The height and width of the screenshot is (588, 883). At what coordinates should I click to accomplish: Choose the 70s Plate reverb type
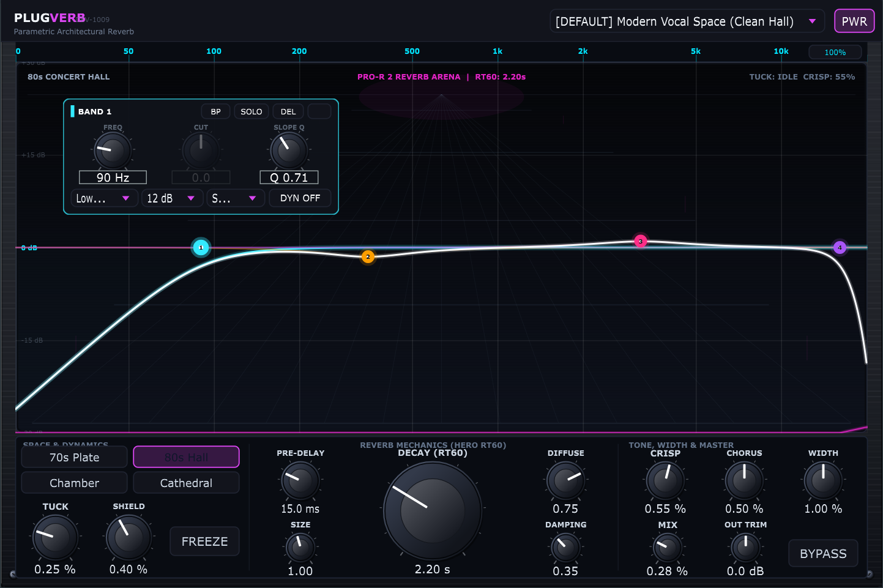(x=74, y=457)
